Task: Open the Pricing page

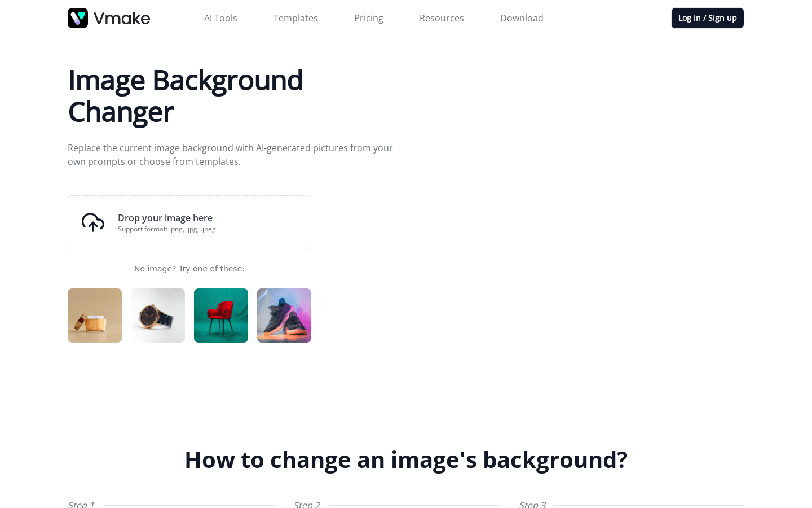Action: click(369, 18)
